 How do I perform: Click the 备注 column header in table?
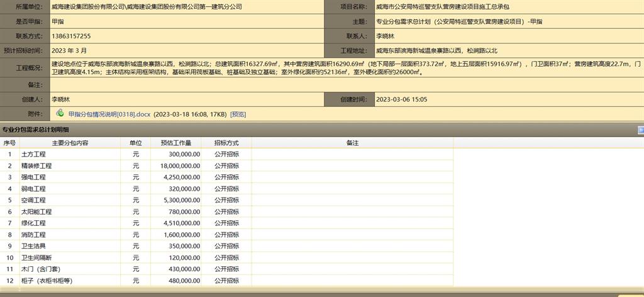352,143
